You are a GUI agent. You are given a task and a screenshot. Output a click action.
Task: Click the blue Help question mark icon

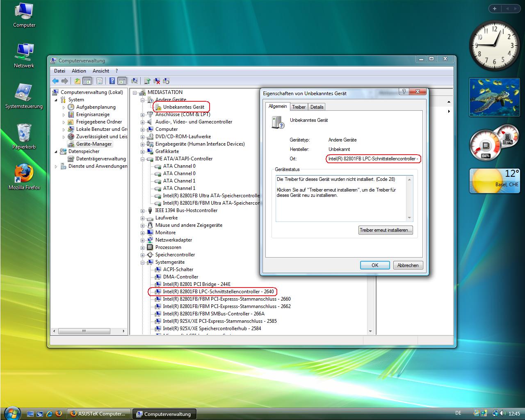coord(112,81)
